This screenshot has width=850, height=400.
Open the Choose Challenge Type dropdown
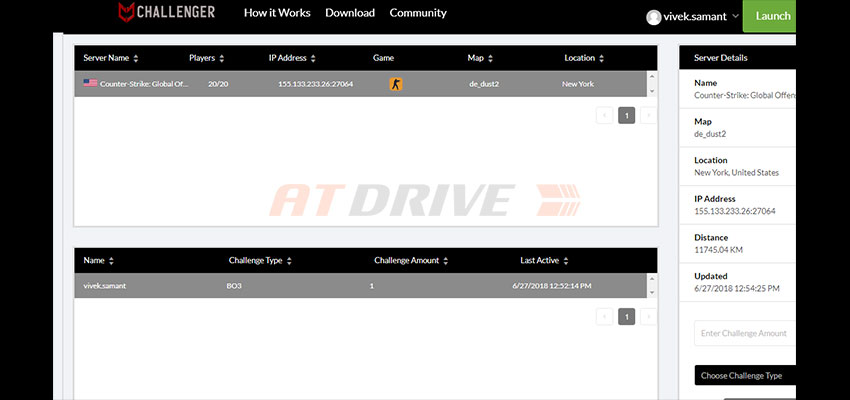pos(745,375)
